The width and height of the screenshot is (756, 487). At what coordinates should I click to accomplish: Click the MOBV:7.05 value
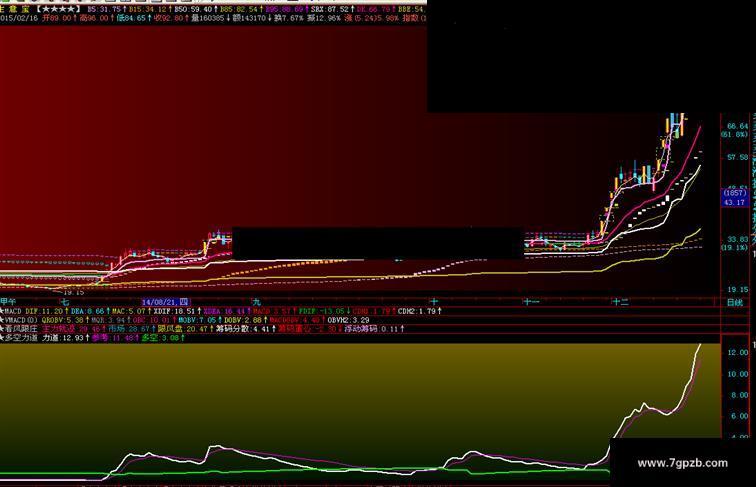(x=197, y=320)
